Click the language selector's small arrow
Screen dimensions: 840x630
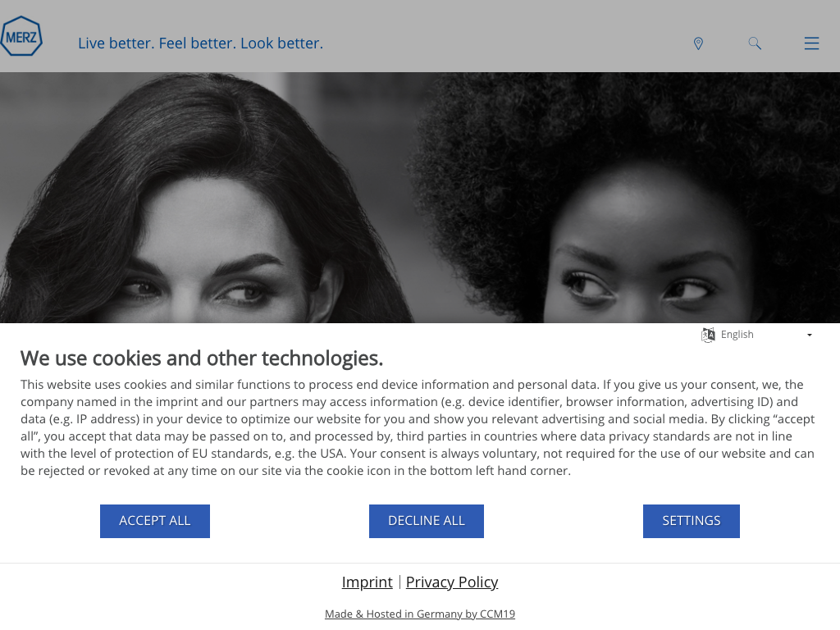click(810, 336)
